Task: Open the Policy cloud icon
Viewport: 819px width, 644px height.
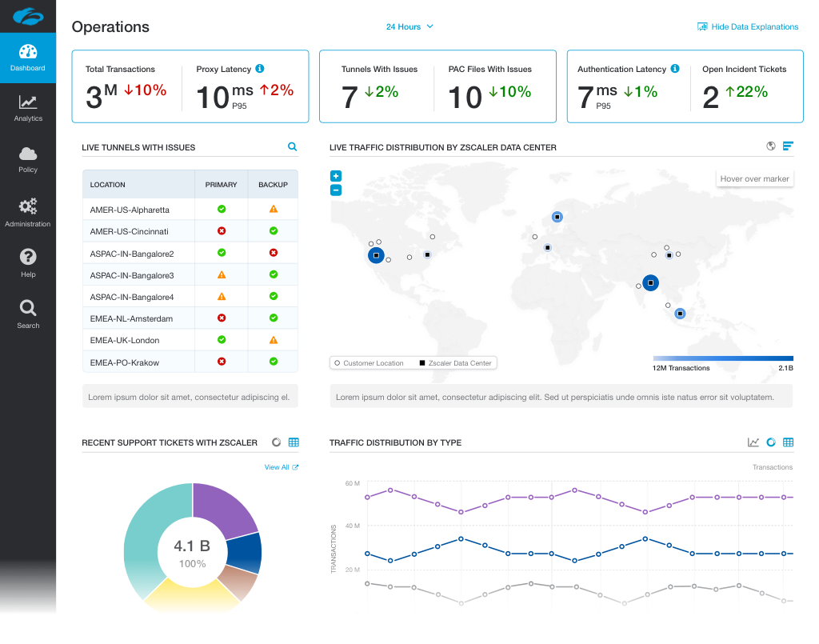Action: coord(28,158)
